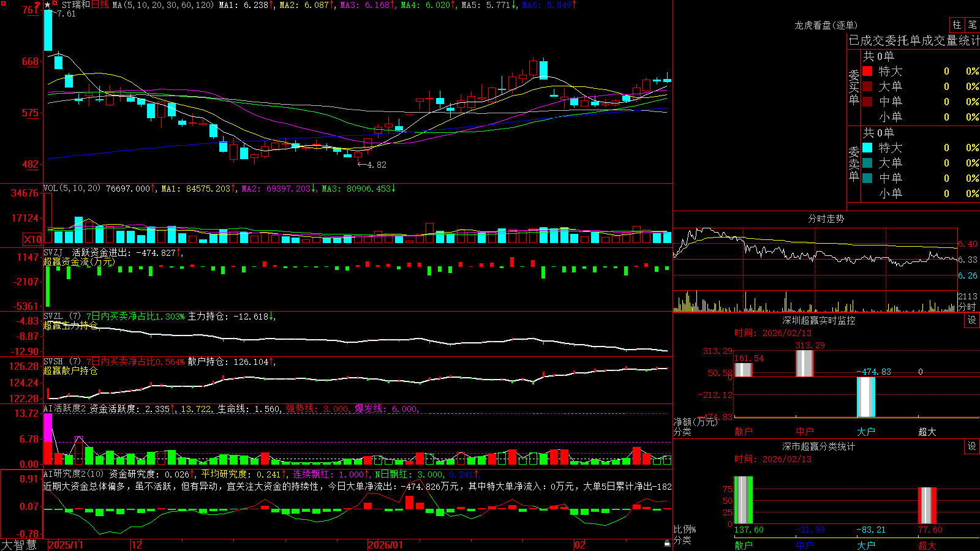Click the VOL(5,10,20) indicator label
This screenshot has height=551, width=980.
[72, 189]
